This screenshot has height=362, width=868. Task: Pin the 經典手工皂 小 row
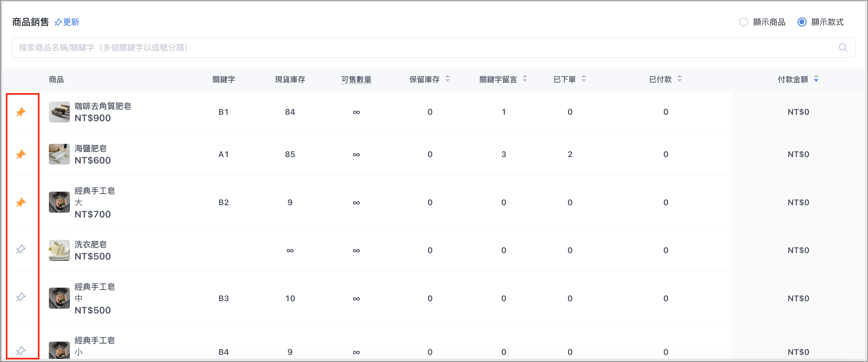21,351
